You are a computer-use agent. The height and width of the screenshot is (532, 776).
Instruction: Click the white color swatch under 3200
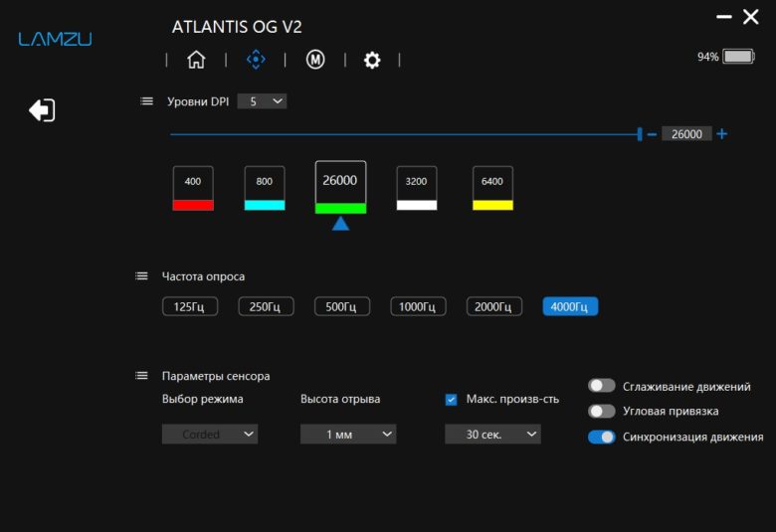pyautogui.click(x=417, y=206)
